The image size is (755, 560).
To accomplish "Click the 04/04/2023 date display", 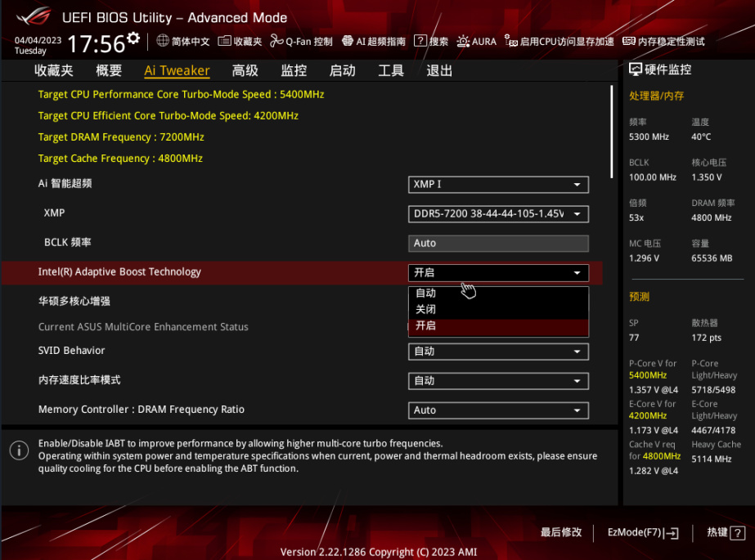I will pyautogui.click(x=38, y=40).
